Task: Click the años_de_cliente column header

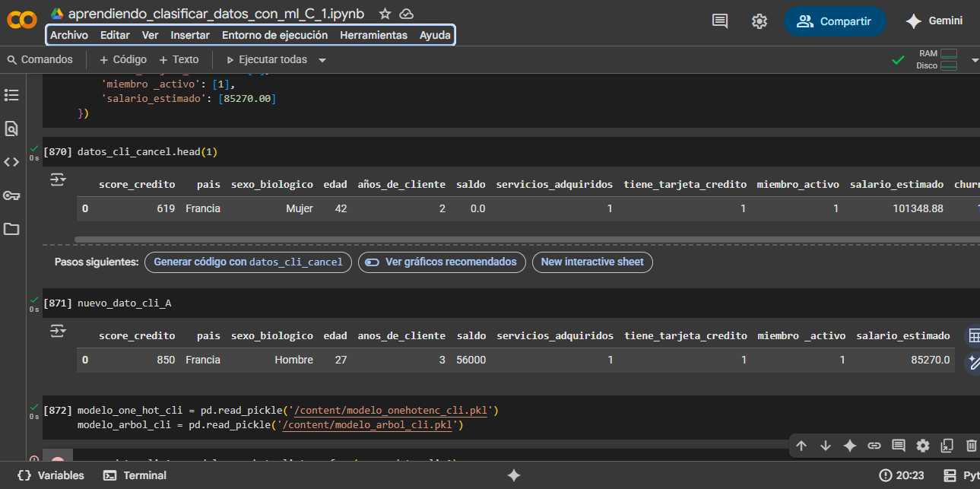Action: click(x=401, y=185)
